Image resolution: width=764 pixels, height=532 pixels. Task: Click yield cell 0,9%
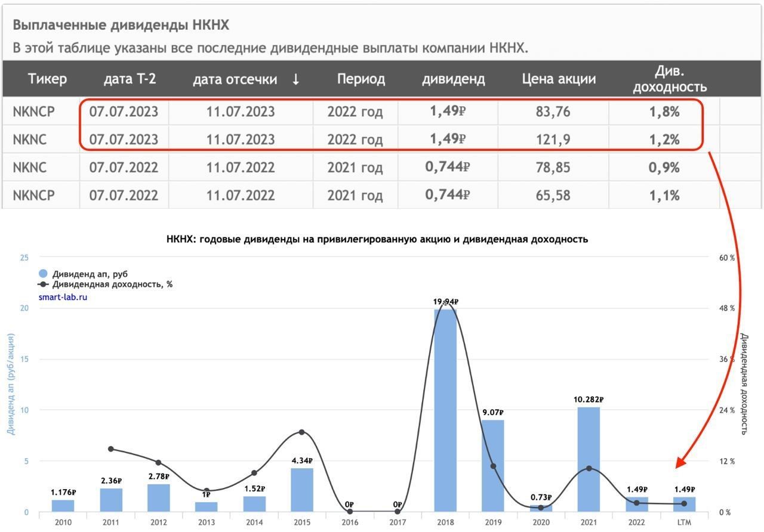click(x=664, y=168)
